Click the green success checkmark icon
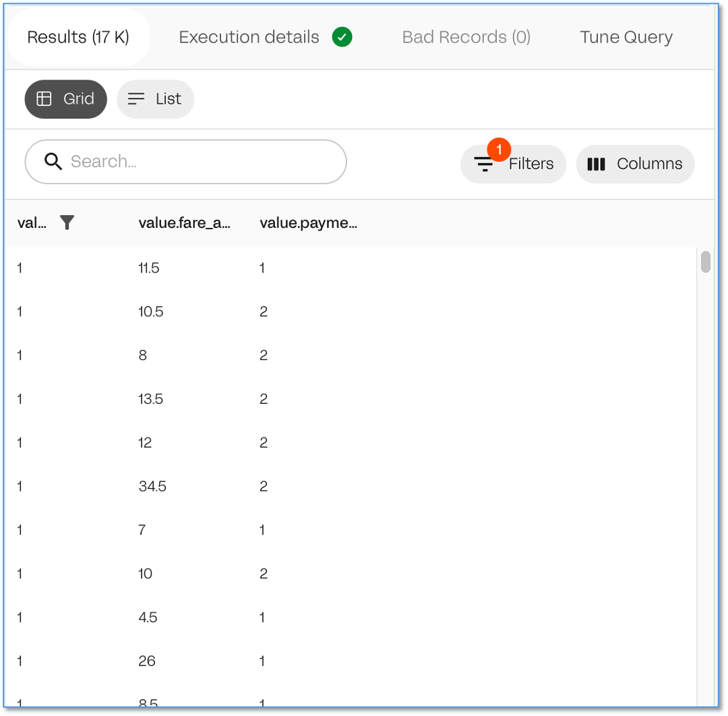728x716 pixels. pos(342,37)
